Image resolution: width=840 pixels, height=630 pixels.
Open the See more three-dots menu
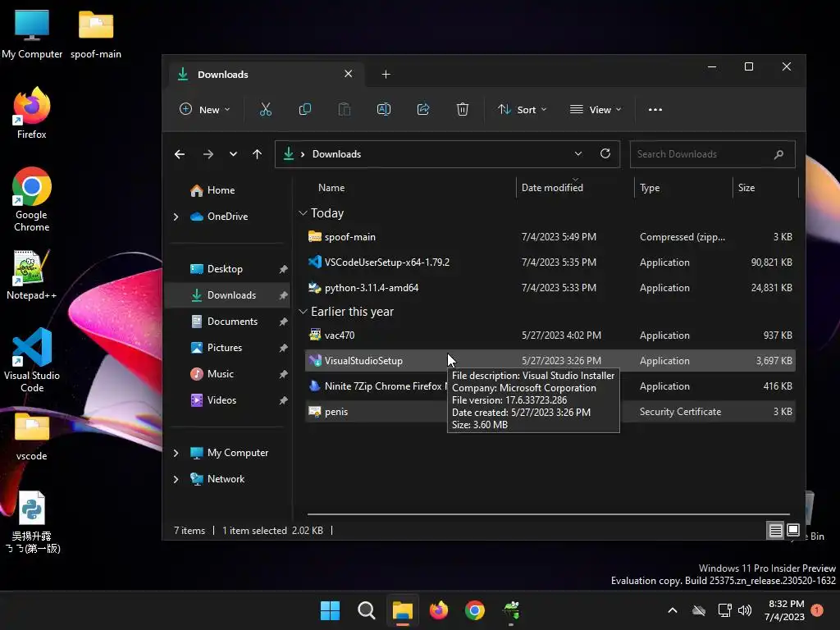point(655,109)
